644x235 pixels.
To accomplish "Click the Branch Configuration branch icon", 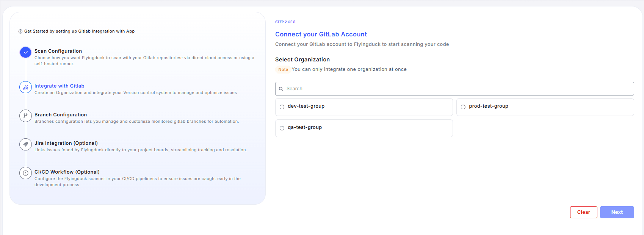I will pyautogui.click(x=25, y=116).
